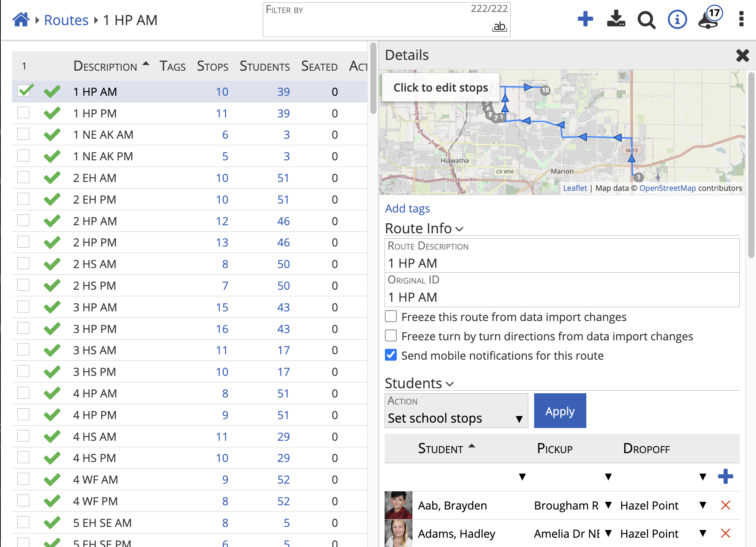Click the Add tags link
The height and width of the screenshot is (547, 756).
point(407,208)
